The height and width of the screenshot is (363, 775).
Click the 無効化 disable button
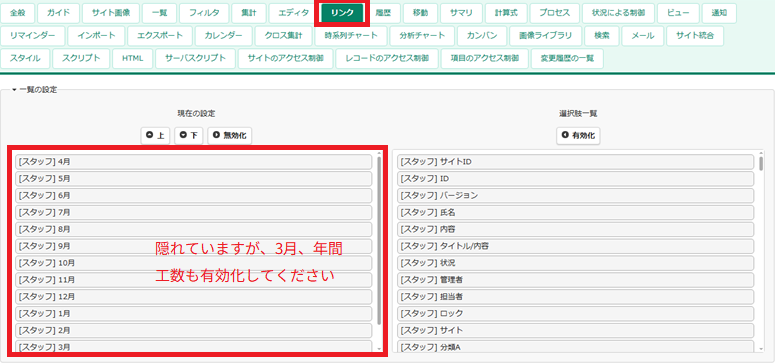[x=229, y=135]
